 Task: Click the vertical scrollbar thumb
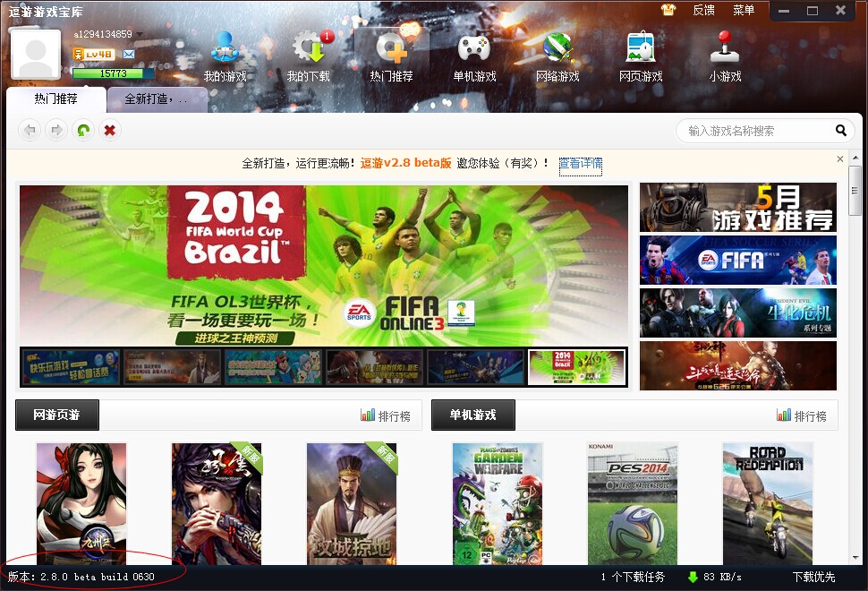(x=855, y=190)
